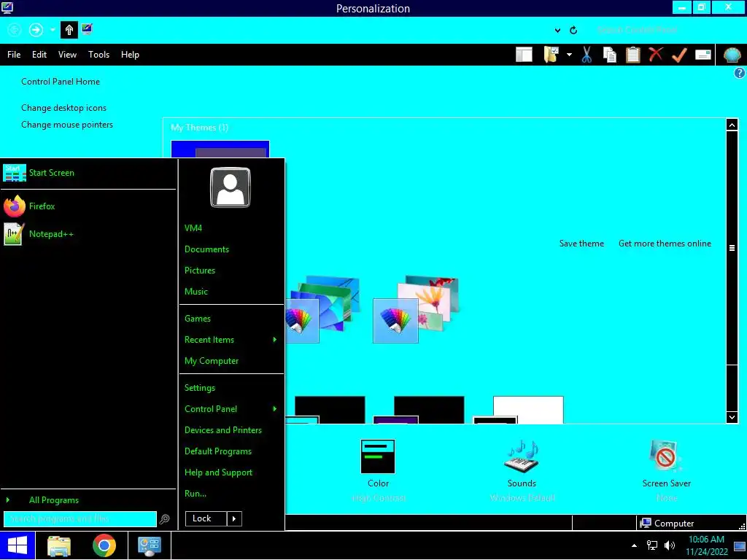Click user account picture in Start menu
The width and height of the screenshot is (747, 560).
231,187
